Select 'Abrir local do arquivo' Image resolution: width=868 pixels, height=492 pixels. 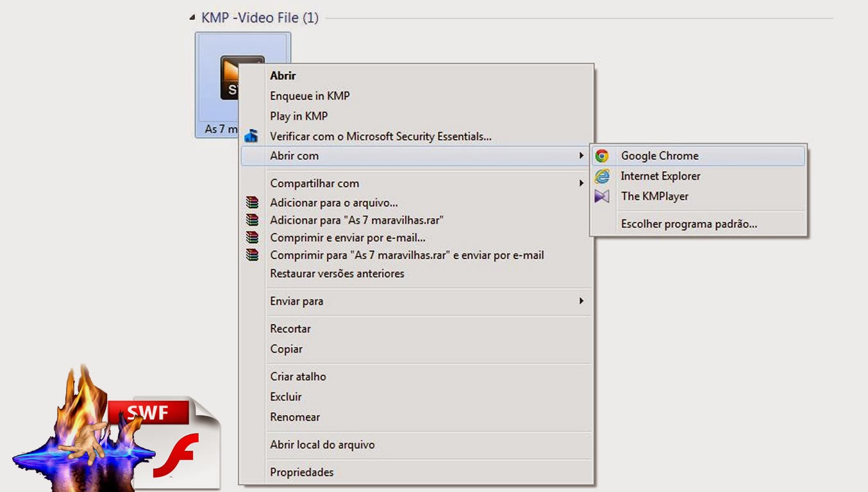point(322,445)
